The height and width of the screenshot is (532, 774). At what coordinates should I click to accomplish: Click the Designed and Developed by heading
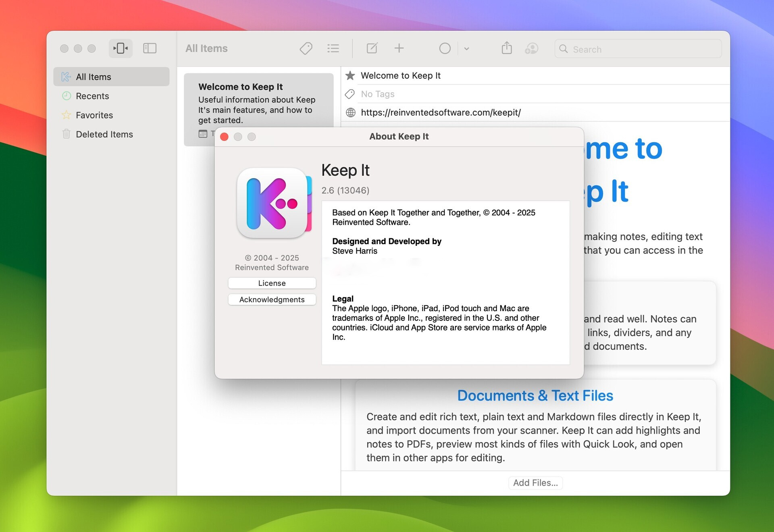click(x=387, y=241)
